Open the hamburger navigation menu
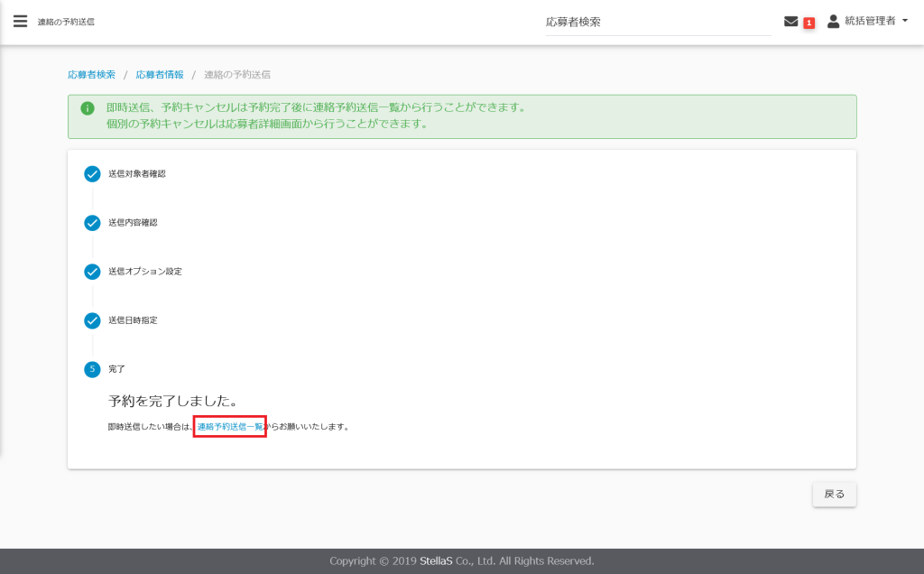 click(x=20, y=22)
